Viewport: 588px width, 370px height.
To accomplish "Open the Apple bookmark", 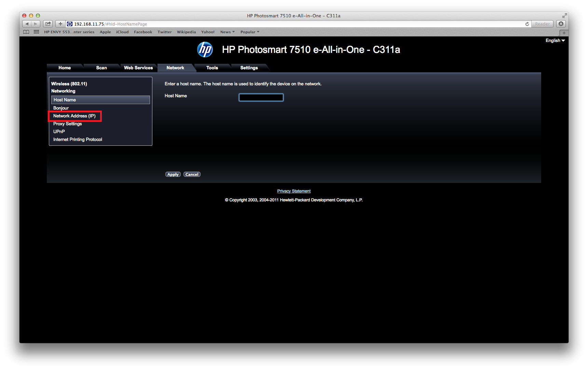I will coord(105,32).
